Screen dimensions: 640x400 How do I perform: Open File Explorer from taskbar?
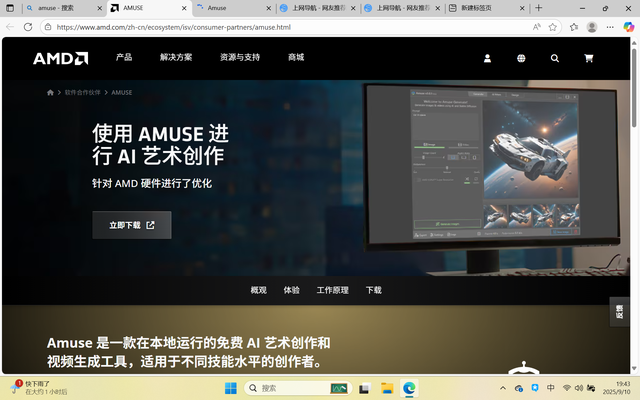tap(387, 388)
